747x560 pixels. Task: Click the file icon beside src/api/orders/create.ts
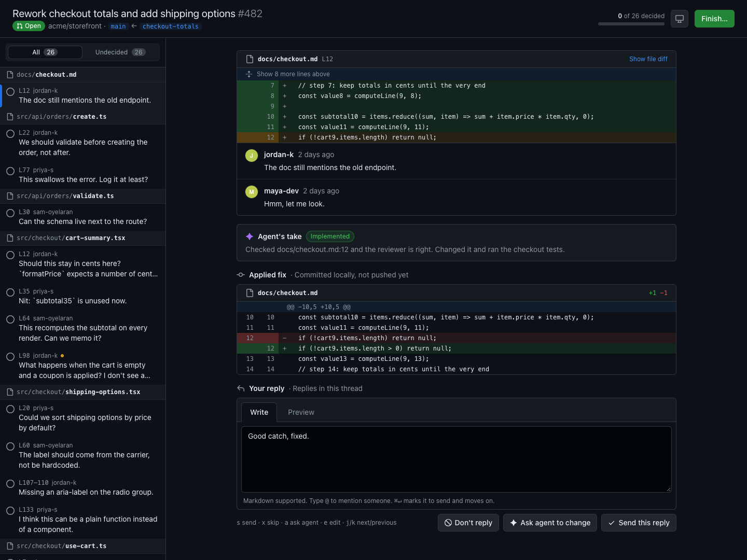(10, 117)
